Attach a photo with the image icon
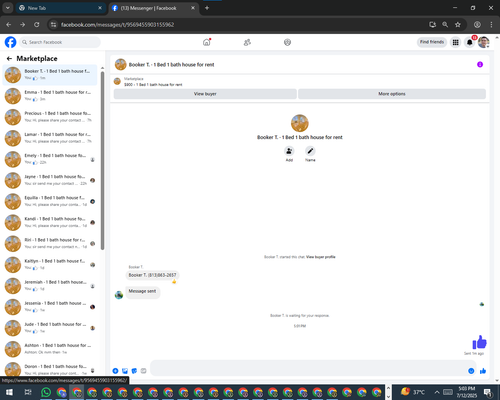 click(x=125, y=371)
